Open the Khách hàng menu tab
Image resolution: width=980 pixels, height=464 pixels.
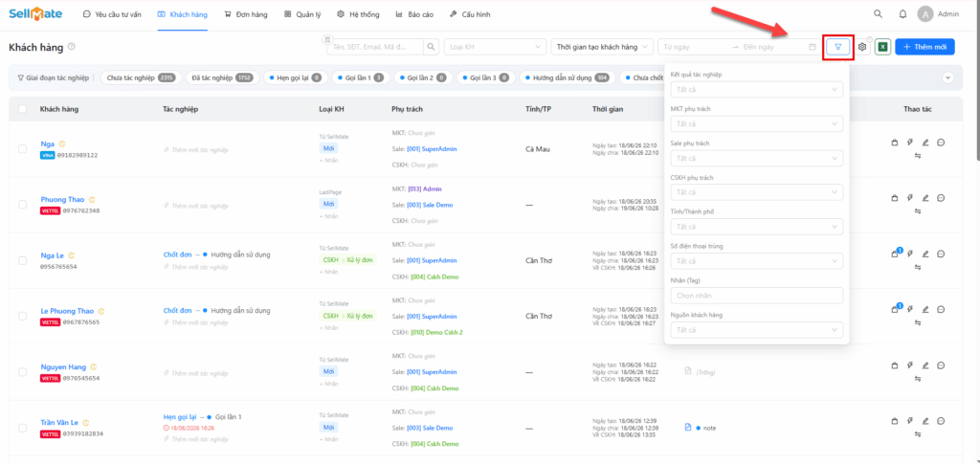click(183, 14)
